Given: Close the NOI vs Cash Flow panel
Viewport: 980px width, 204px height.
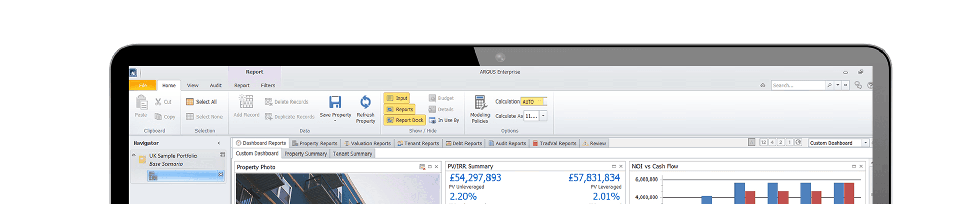Looking at the screenshot, I should pos(861,166).
